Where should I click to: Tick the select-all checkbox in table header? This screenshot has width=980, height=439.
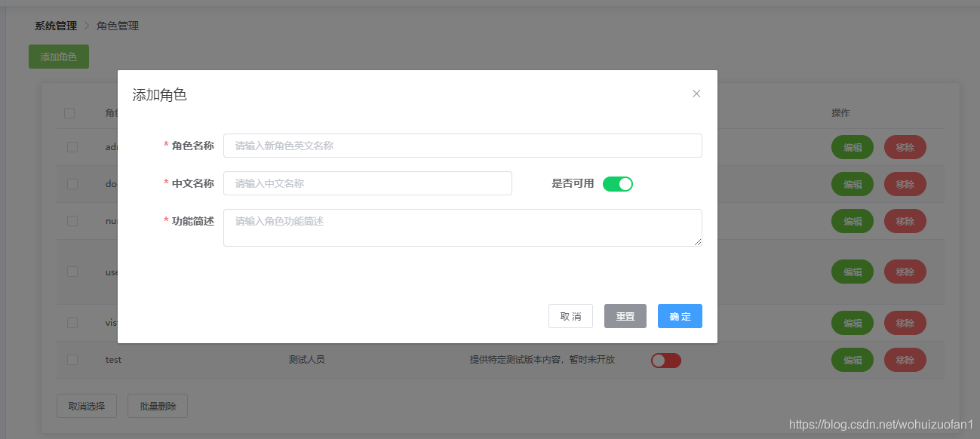pyautogui.click(x=69, y=113)
